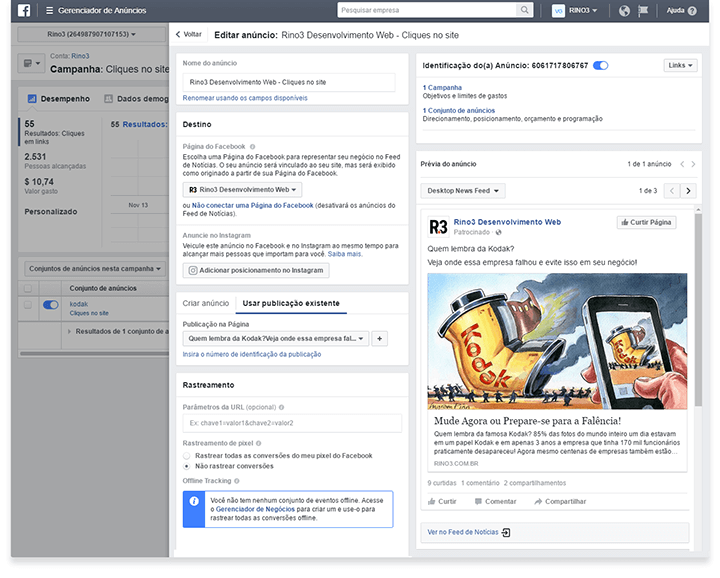Viewport: 720px width, 578px height.
Task: Click the plus button to create a new post
Action: point(379,339)
